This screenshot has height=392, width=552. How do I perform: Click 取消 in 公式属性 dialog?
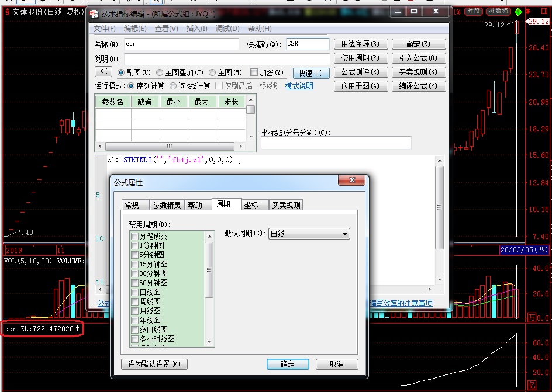(337, 364)
